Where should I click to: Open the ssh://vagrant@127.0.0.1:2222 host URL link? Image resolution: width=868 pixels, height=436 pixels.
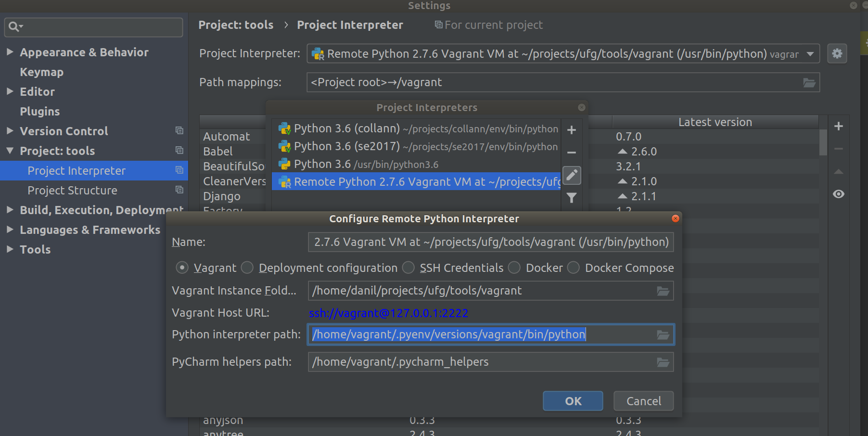[x=388, y=313]
